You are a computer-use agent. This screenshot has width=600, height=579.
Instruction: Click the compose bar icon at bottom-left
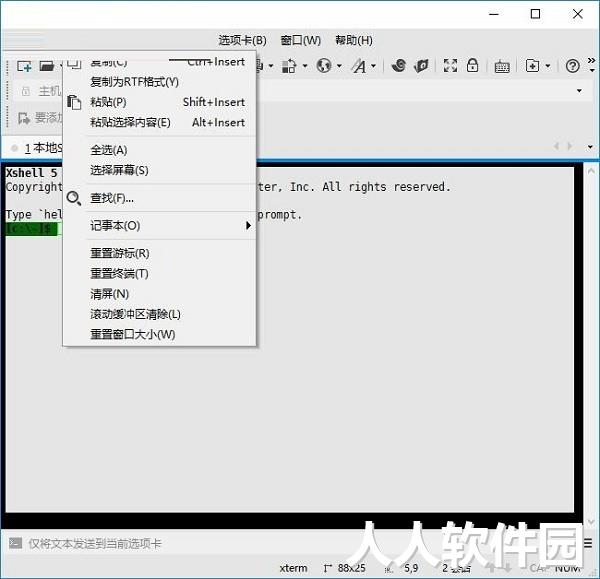click(15, 543)
